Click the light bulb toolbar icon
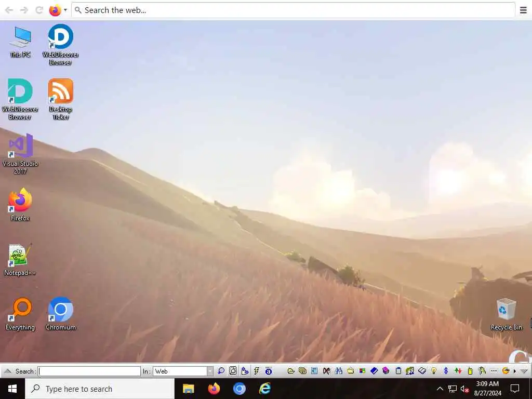Screen dimensions: 532x399 coord(434,371)
